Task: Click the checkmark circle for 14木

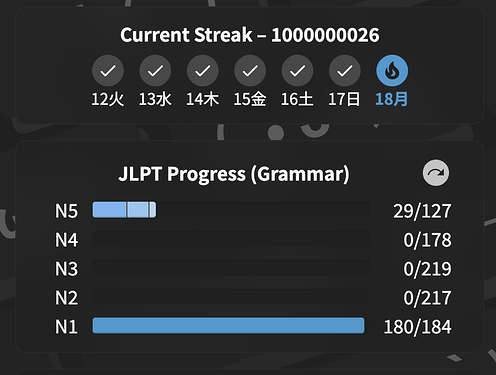Action: [x=203, y=71]
